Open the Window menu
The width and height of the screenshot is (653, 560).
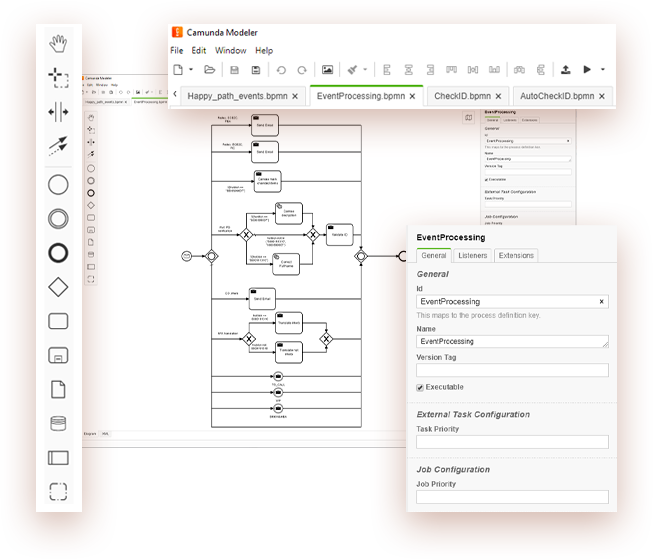tap(230, 50)
